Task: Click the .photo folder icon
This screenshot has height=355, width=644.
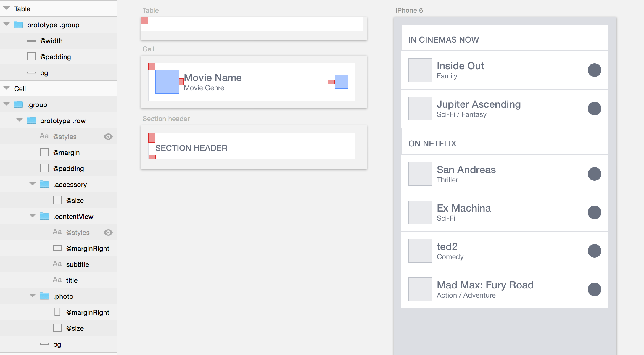Action: click(44, 296)
